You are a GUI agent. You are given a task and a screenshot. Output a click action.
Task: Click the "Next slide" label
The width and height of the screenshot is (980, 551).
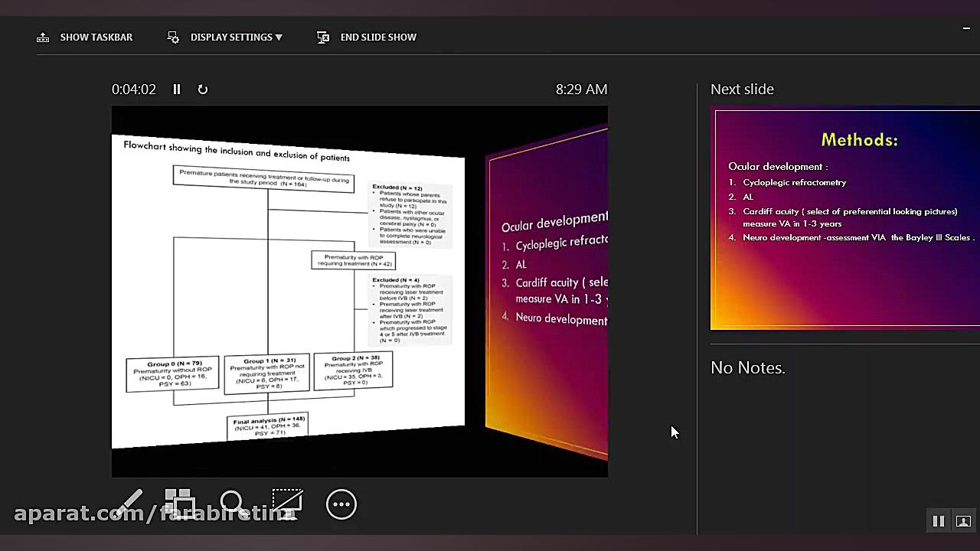742,90
